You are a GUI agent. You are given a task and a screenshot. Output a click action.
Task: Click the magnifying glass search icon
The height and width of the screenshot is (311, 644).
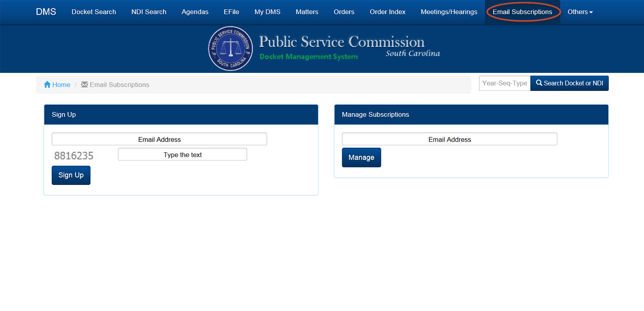pyautogui.click(x=539, y=83)
